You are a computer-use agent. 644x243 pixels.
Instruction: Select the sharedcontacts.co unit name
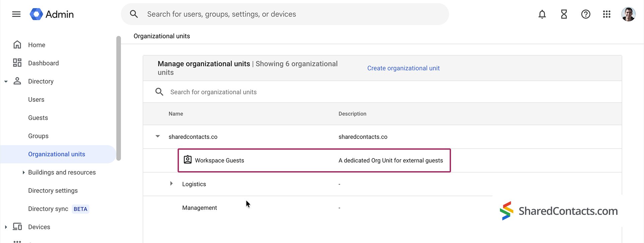click(193, 137)
